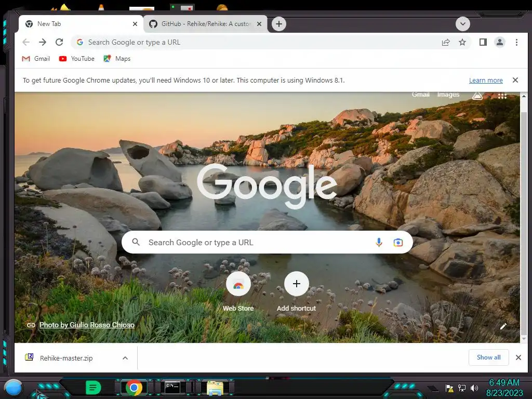Open Images link on new tab page
Viewport: 532px width, 399px height.
[448, 95]
